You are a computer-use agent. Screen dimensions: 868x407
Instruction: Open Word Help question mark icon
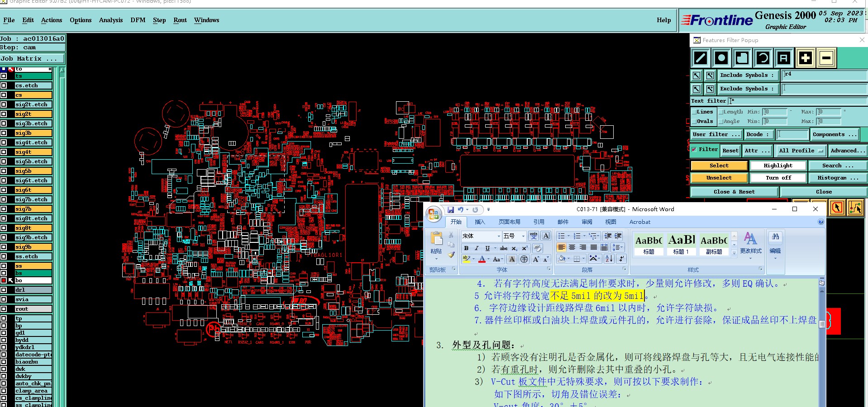tap(821, 222)
